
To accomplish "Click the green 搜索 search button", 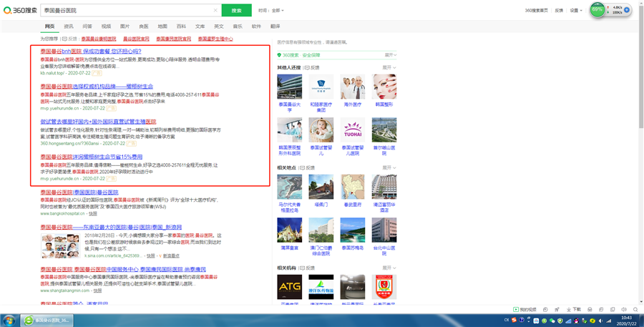I will [x=237, y=10].
